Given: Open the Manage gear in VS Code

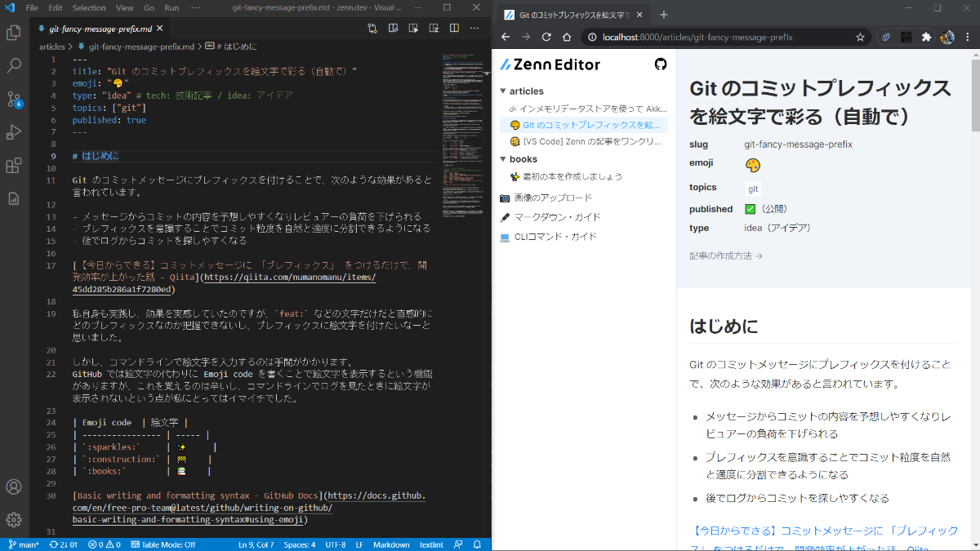Looking at the screenshot, I should pyautogui.click(x=14, y=520).
